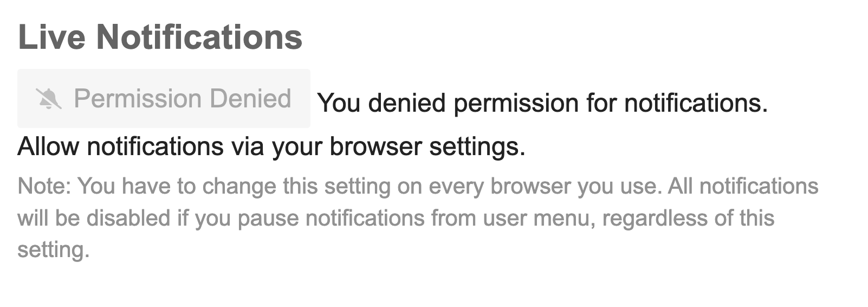The image size is (868, 307).
Task: Click the final word 'setting.' in note
Action: [x=53, y=250]
